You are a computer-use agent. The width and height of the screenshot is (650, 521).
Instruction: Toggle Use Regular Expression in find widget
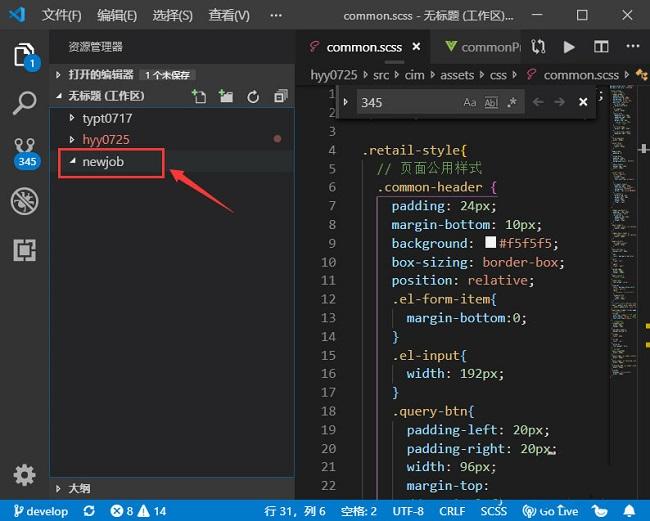512,102
